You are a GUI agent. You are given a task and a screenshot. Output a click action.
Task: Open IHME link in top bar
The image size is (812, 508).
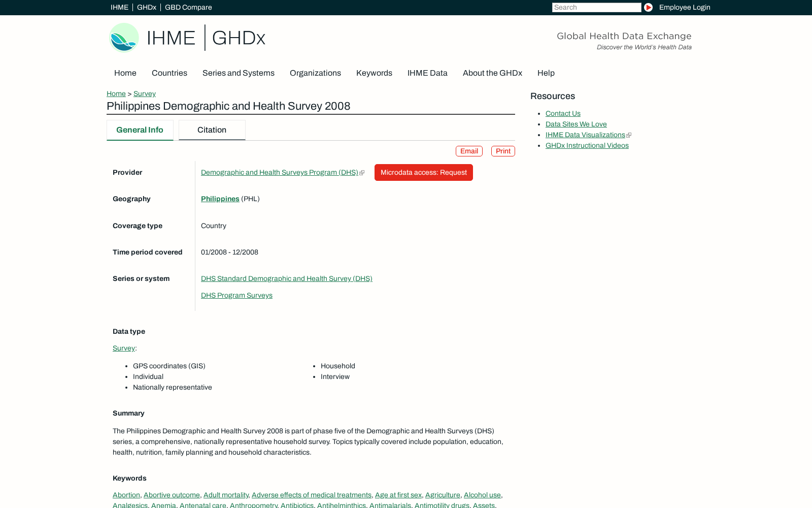[119, 7]
